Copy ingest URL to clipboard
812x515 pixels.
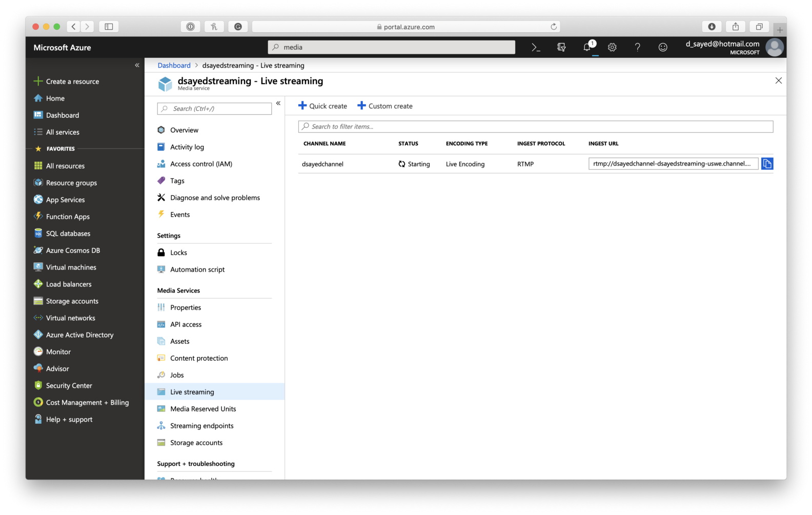767,163
